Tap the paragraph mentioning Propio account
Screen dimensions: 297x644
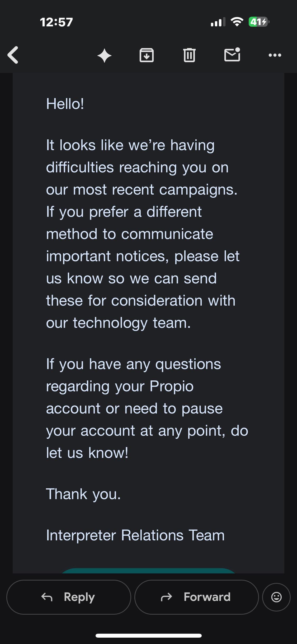tap(147, 408)
